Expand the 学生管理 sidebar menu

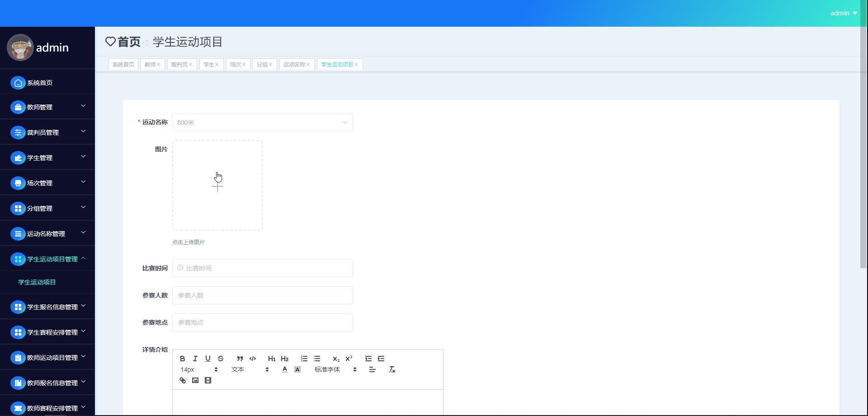point(47,157)
